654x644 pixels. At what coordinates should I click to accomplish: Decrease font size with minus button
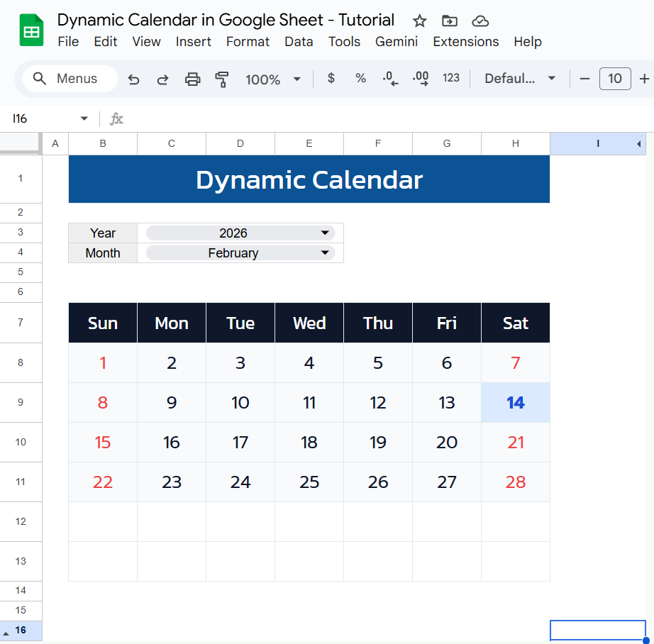click(584, 79)
